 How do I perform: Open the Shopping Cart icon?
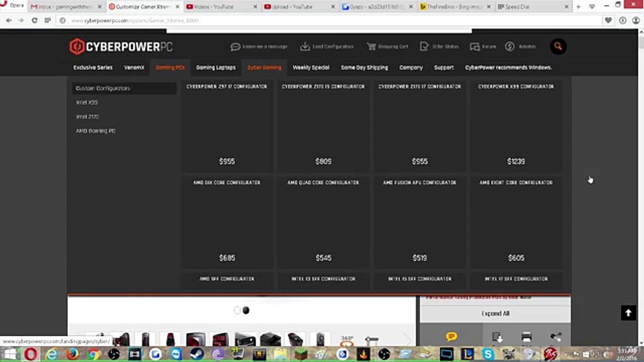pos(371,47)
